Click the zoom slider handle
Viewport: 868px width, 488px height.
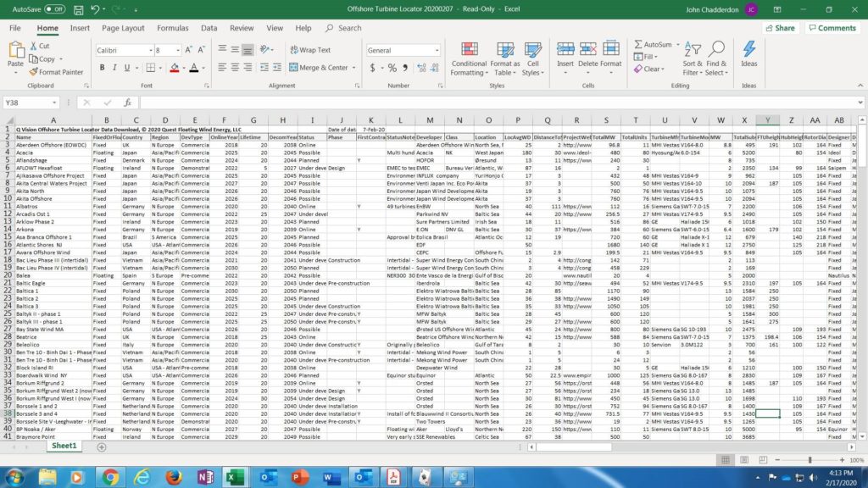click(x=810, y=460)
